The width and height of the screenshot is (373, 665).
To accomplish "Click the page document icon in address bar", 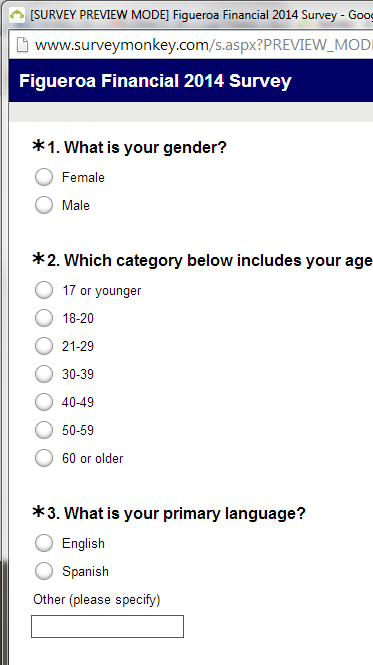I will 22,45.
